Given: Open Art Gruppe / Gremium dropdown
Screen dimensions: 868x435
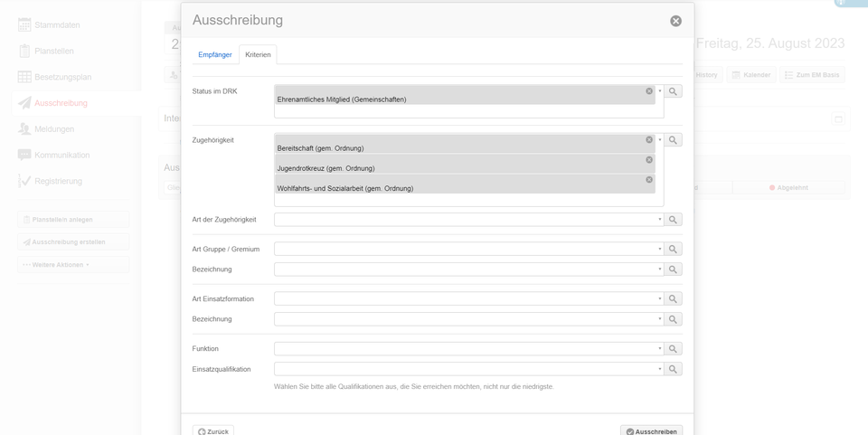Looking at the screenshot, I should [x=660, y=249].
